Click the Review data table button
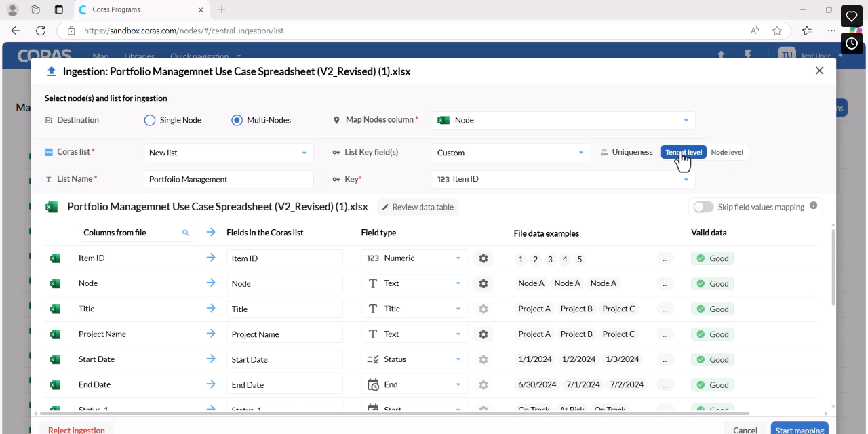The width and height of the screenshot is (868, 434). tap(418, 207)
